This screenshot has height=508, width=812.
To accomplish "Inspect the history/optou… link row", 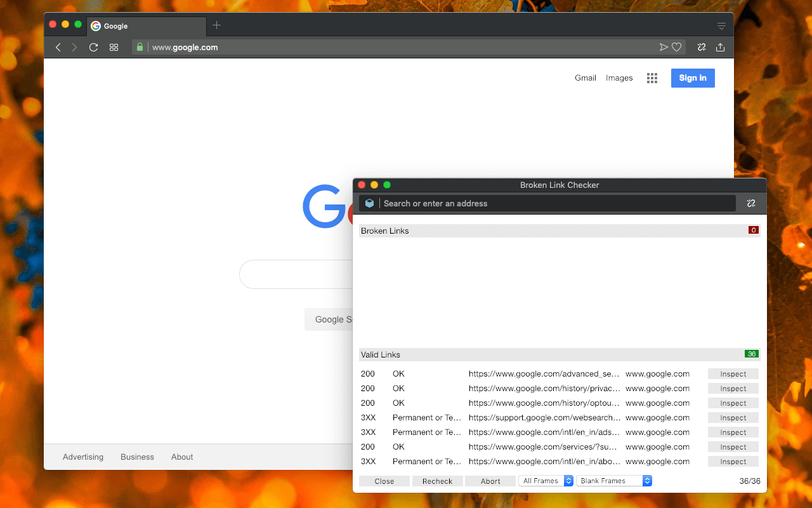I will 733,403.
